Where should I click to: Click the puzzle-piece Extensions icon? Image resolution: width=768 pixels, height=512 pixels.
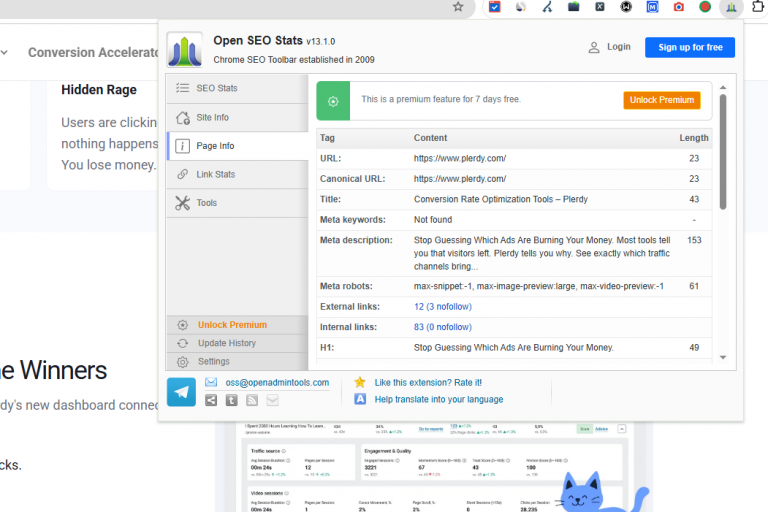coord(758,7)
